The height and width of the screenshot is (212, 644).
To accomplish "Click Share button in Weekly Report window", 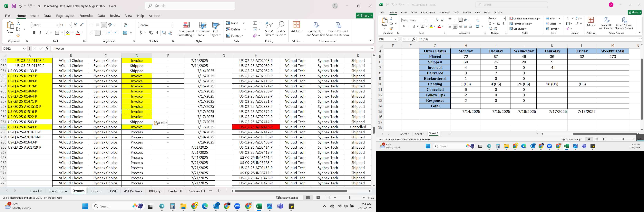I will (635, 13).
